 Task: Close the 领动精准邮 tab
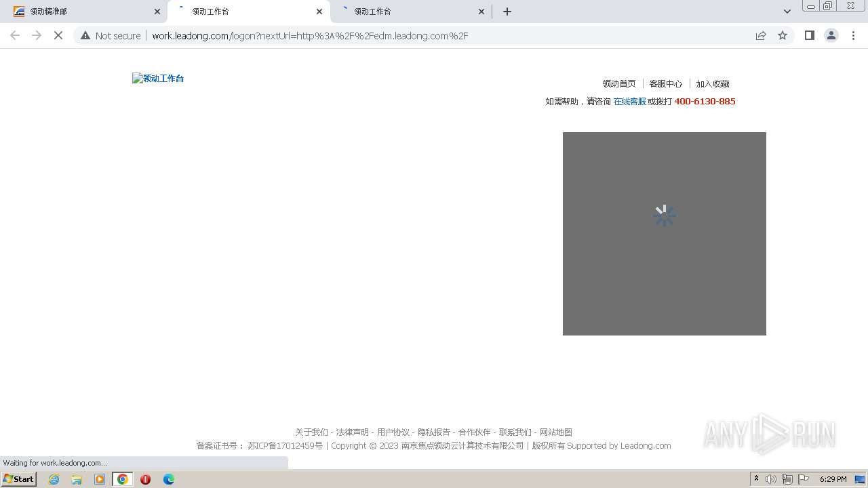click(157, 12)
